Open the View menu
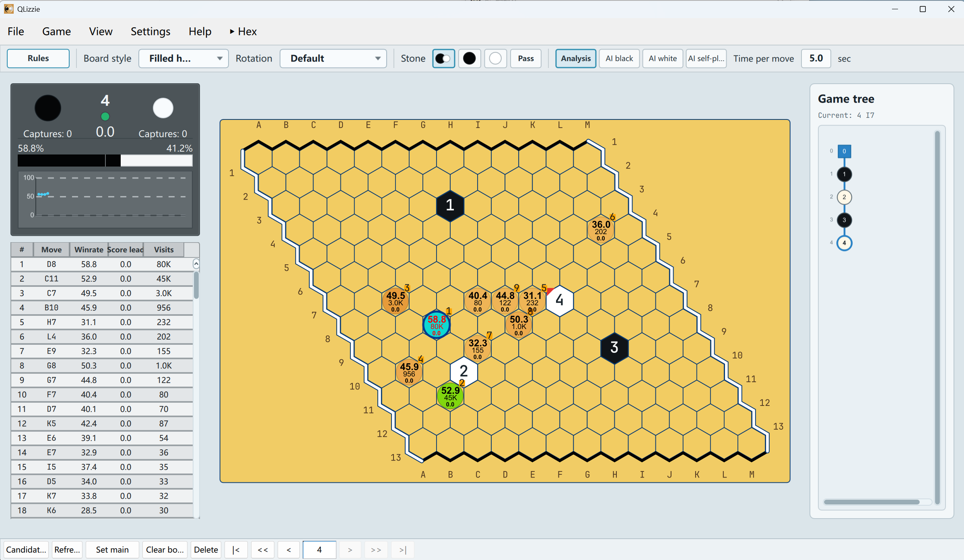 pos(101,31)
